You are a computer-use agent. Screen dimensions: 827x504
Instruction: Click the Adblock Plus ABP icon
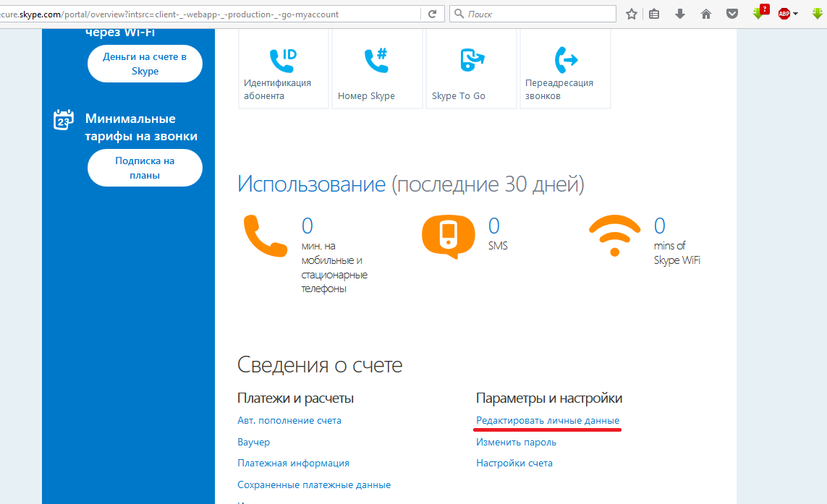click(784, 14)
